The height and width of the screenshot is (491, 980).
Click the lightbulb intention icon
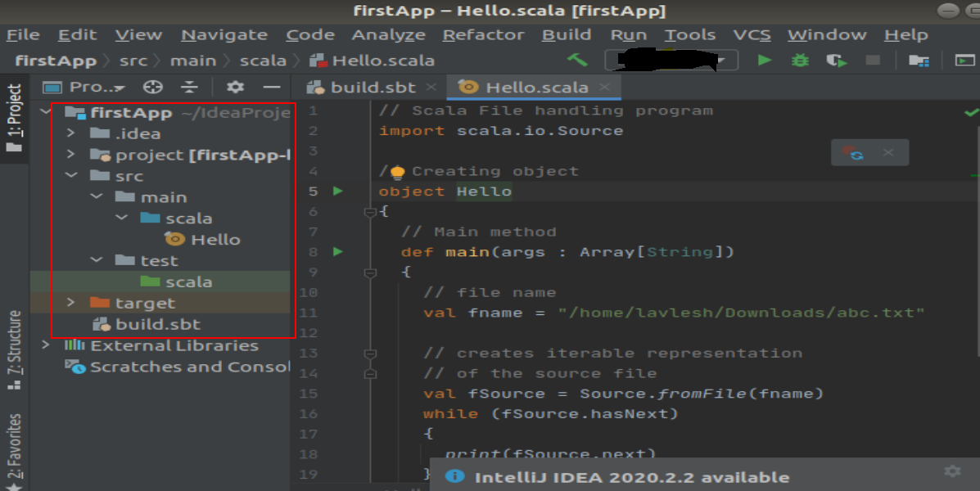point(398,173)
